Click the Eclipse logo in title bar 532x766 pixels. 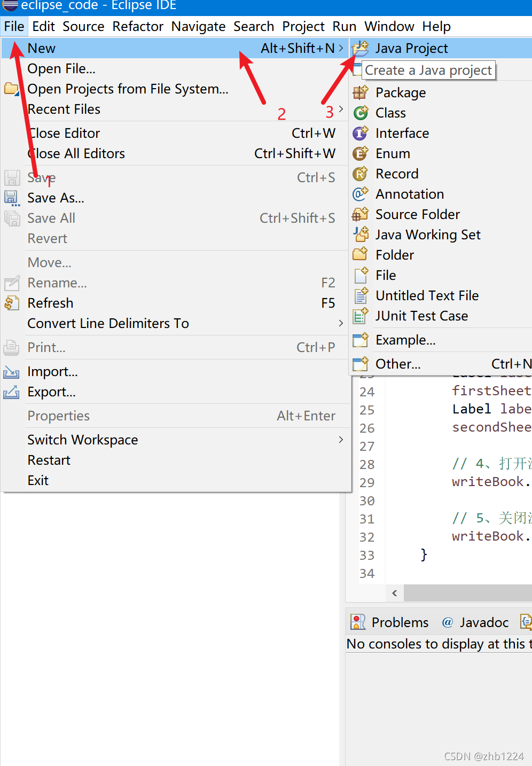tap(10, 5)
